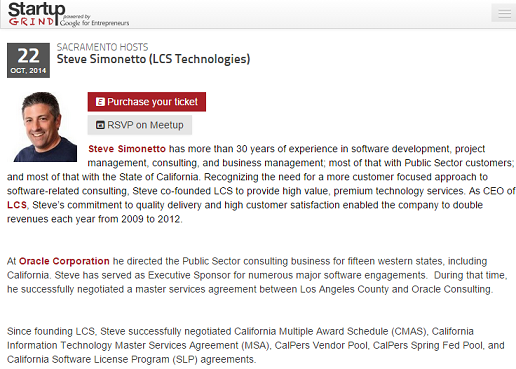The image size is (516, 369).
Task: Click the first biography paragraph text
Action: click(261, 184)
